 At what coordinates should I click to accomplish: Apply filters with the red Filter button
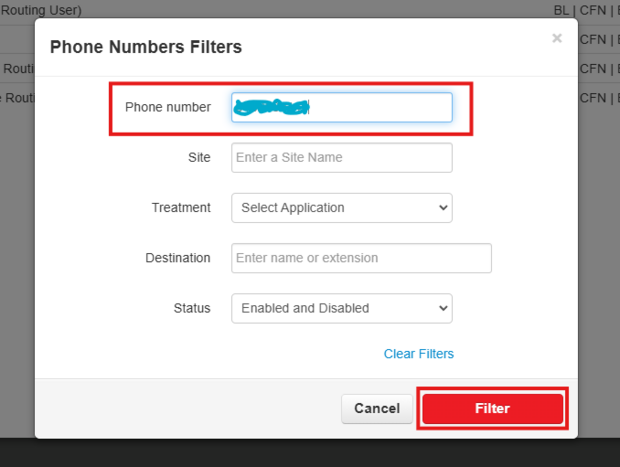pos(493,408)
